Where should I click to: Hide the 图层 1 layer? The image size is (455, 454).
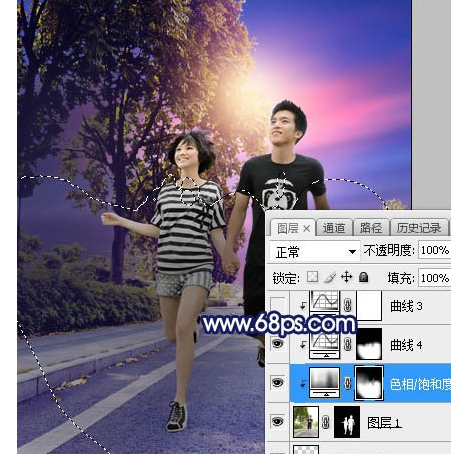pos(278,422)
